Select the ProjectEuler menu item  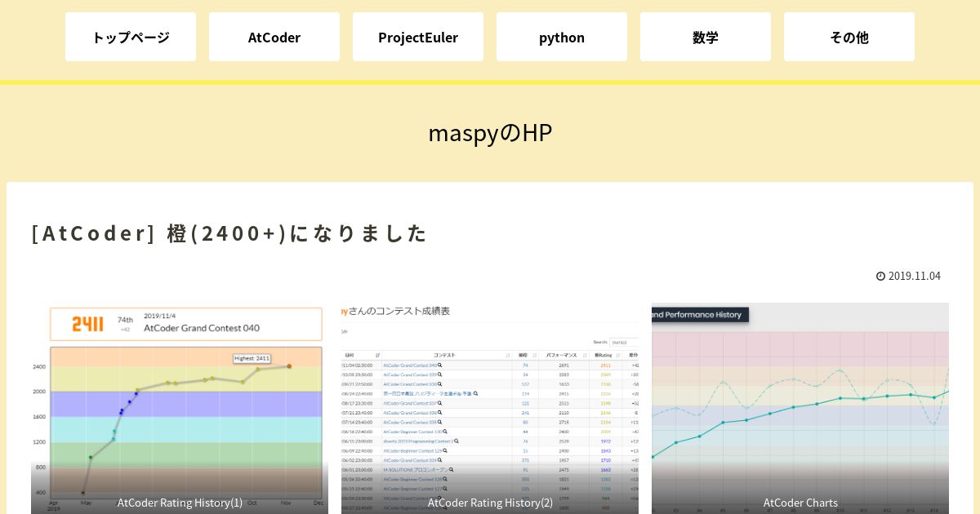[x=418, y=37]
